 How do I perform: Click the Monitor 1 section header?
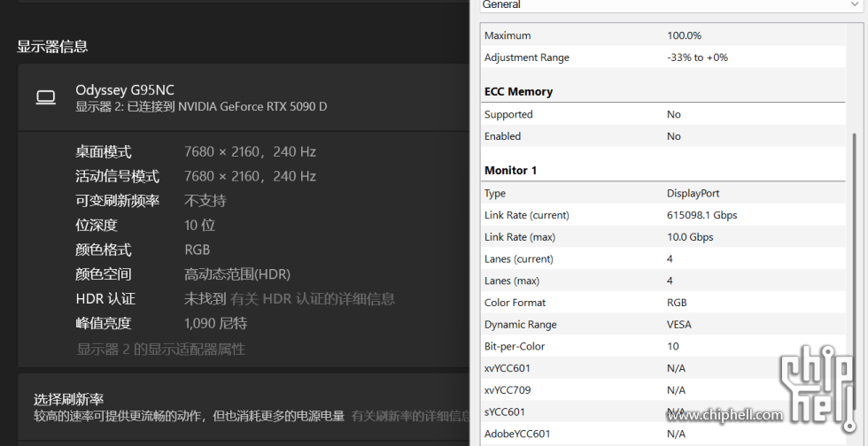coord(510,171)
